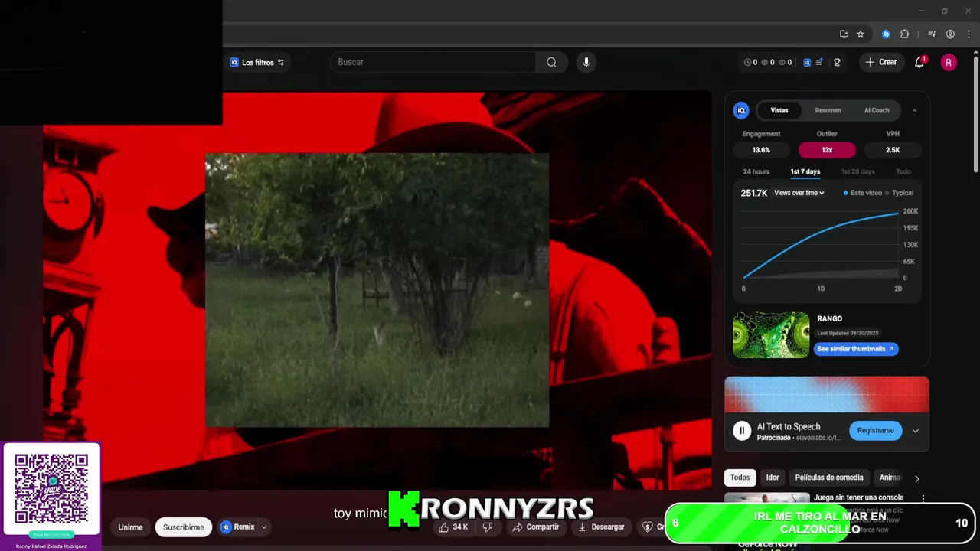Pause the AI Text to Speech ad

pos(741,430)
